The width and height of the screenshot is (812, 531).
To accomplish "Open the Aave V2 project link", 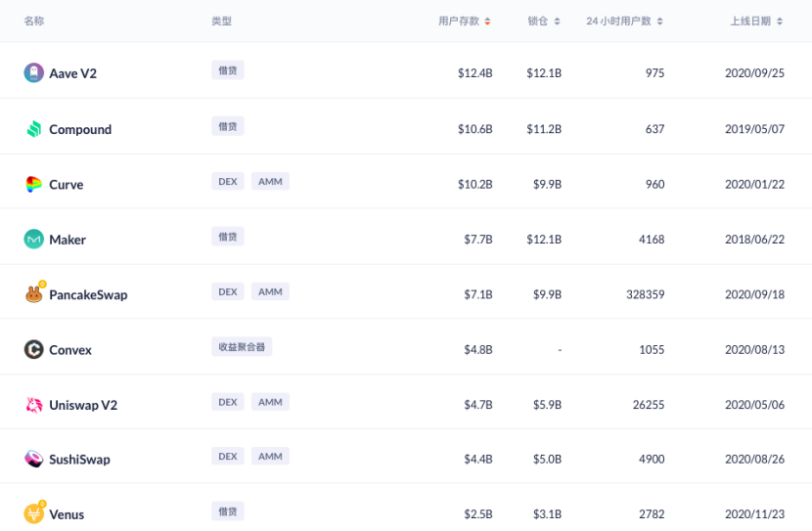I will coord(73,73).
